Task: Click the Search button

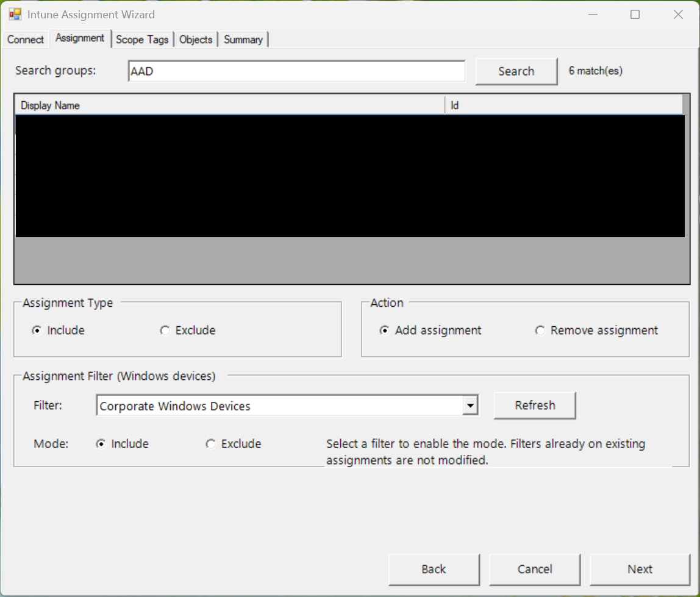Action: coord(516,71)
